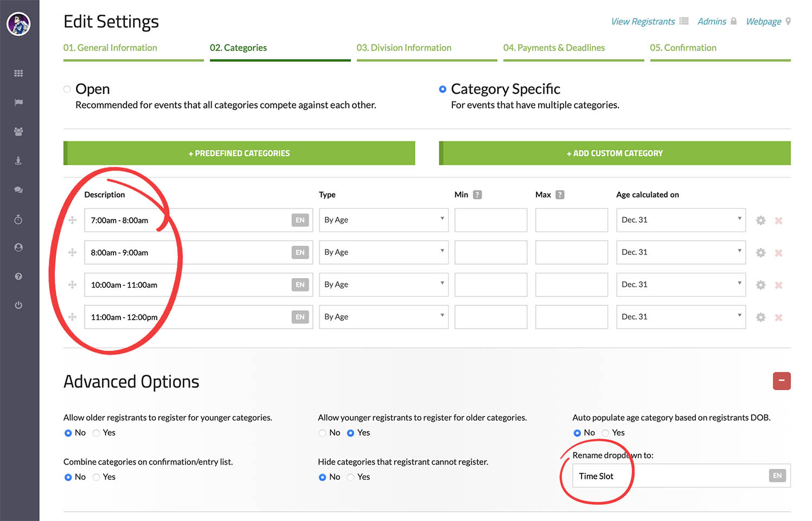Go to 04. Payments & Deadlines tab
This screenshot has width=812, height=521.
[553, 48]
